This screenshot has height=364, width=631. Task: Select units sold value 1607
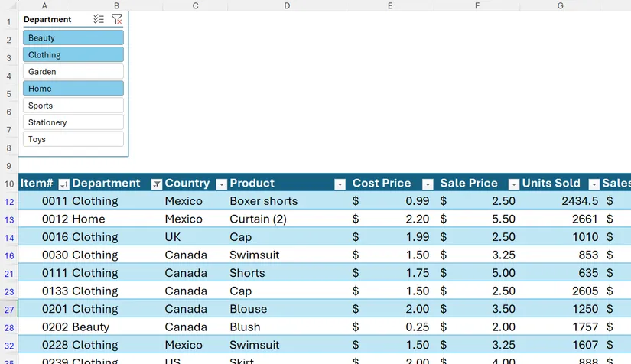click(560, 345)
